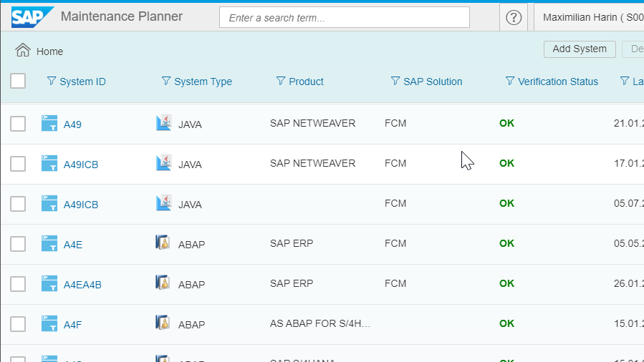Click the system icon beside A4F

(x=49, y=323)
